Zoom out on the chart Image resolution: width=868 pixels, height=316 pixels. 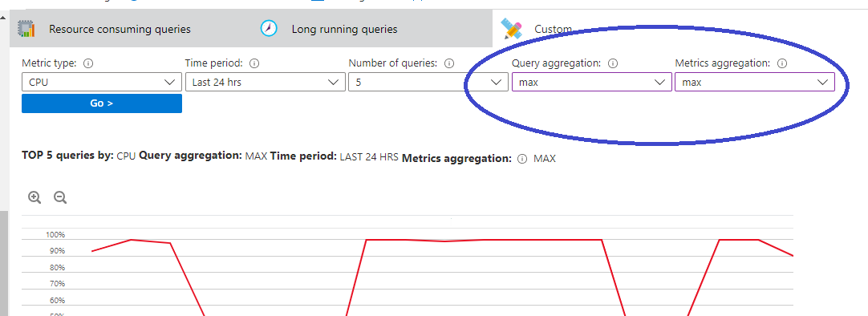click(60, 197)
